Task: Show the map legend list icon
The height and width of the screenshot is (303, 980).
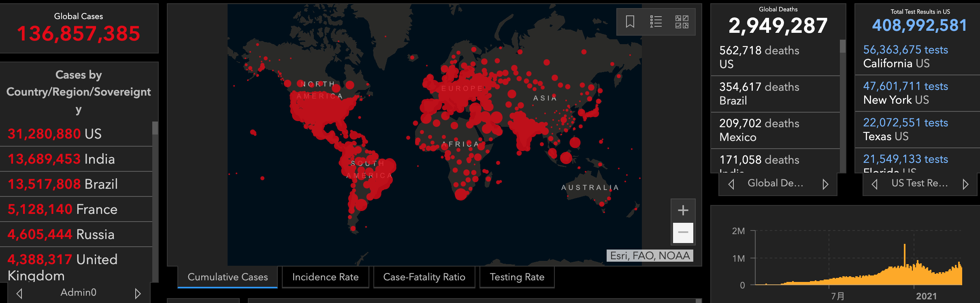Action: click(x=656, y=21)
